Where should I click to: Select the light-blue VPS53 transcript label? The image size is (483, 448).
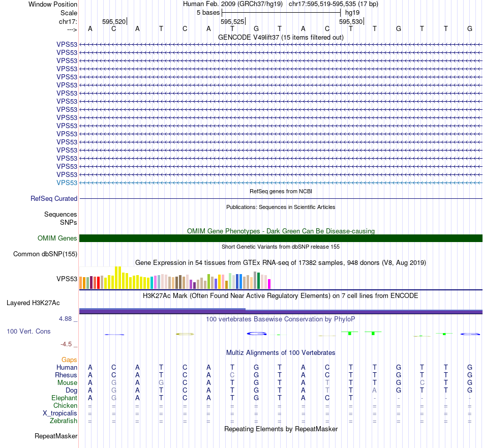67,183
